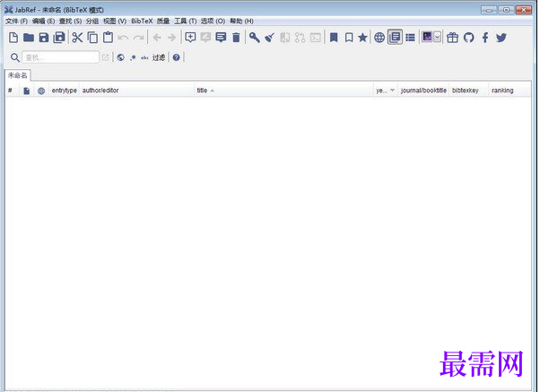The image size is (540, 392).
Task: Open the 质量 menu
Action: (163, 22)
